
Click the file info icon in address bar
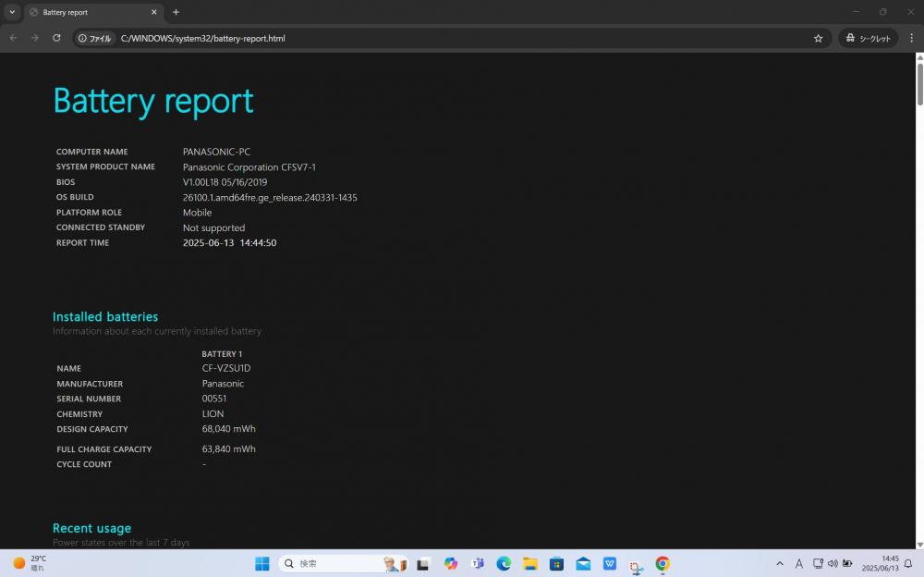[94, 38]
